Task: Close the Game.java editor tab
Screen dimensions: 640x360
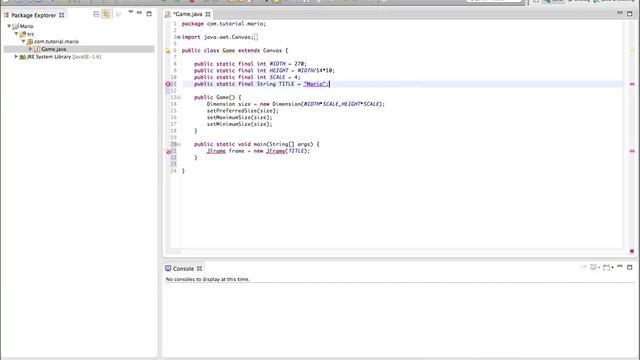Action: [208, 14]
